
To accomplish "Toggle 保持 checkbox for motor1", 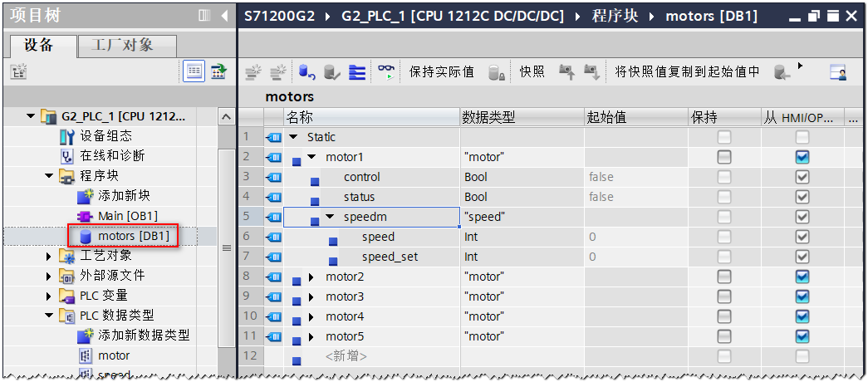I will (724, 157).
